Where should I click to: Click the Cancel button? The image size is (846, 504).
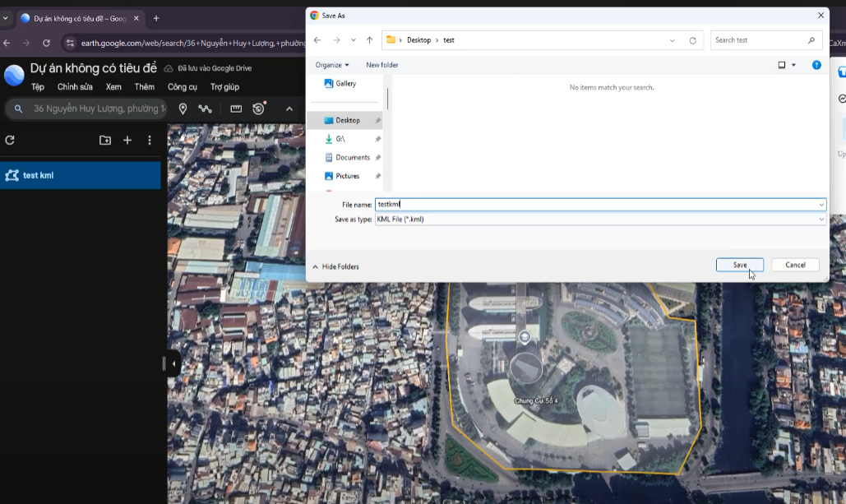coord(795,265)
